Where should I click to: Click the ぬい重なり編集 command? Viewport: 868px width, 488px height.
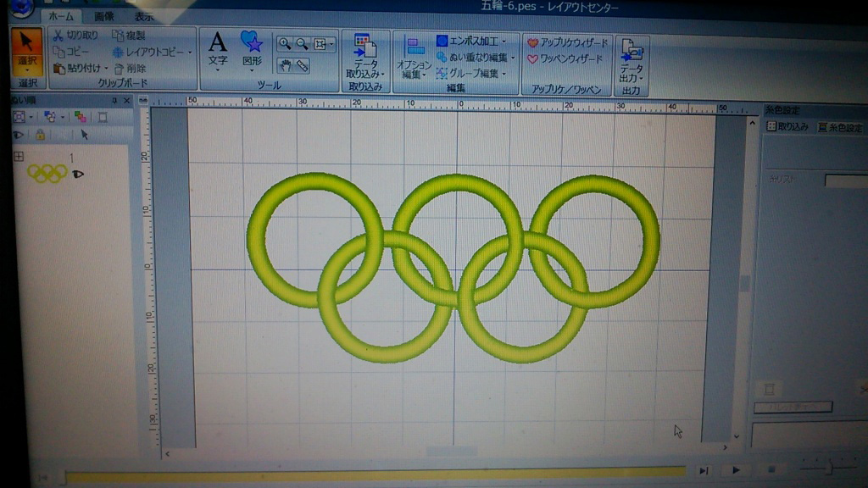point(471,57)
